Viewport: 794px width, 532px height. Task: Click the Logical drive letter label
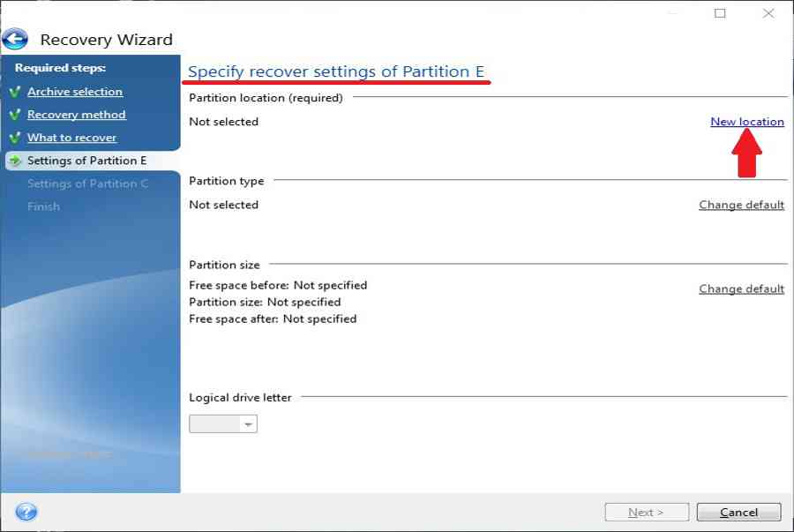(x=240, y=398)
